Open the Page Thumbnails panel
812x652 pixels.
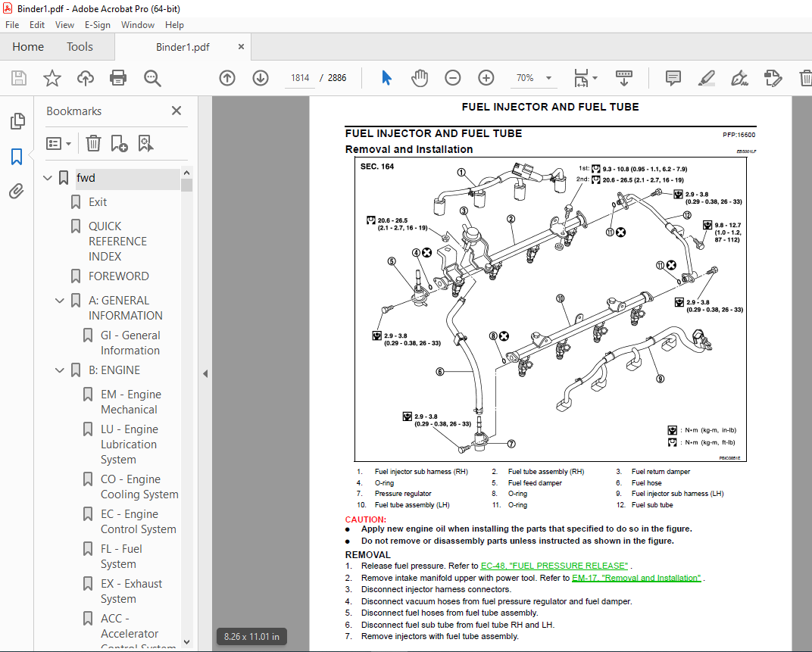17,121
